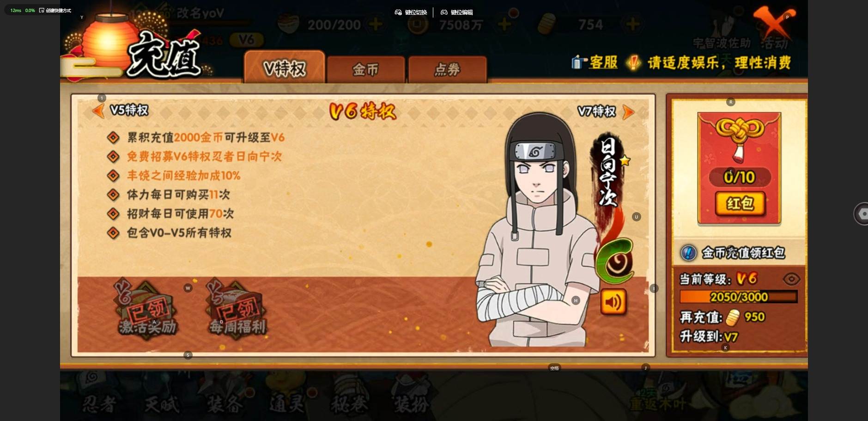
Task: Add gold coins with plus beside 754
Action: [633, 24]
